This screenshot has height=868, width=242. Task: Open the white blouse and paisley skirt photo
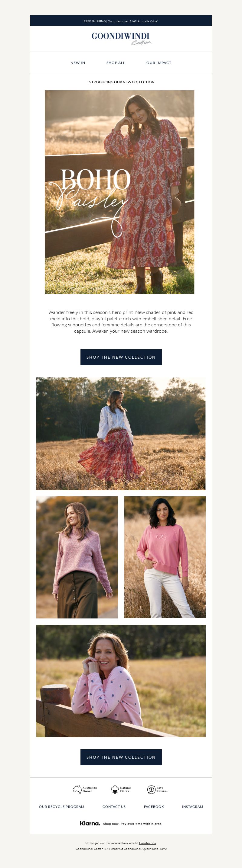pyautogui.click(x=121, y=434)
